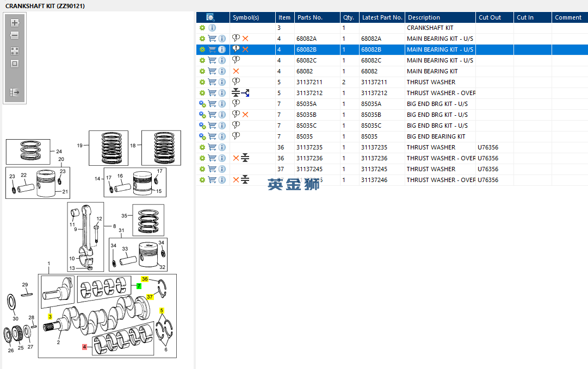The image size is (588, 369).
Task: Click the single-square fit view icon
Action: pos(15,64)
